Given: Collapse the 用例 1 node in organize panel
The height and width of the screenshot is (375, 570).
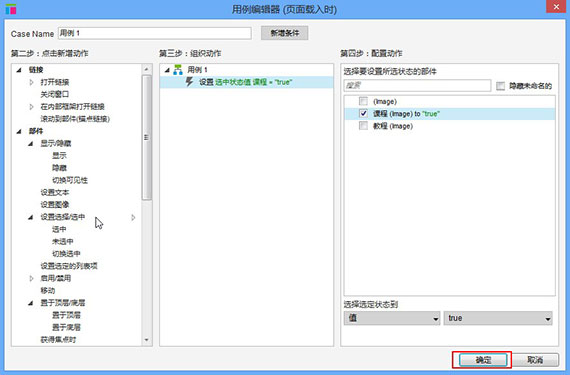Looking at the screenshot, I should coord(167,70).
